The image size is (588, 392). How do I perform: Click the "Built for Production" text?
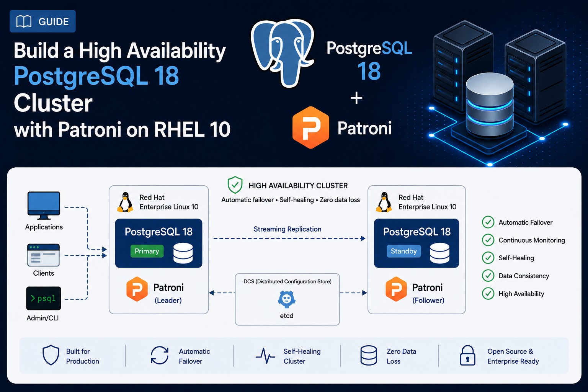point(83,356)
